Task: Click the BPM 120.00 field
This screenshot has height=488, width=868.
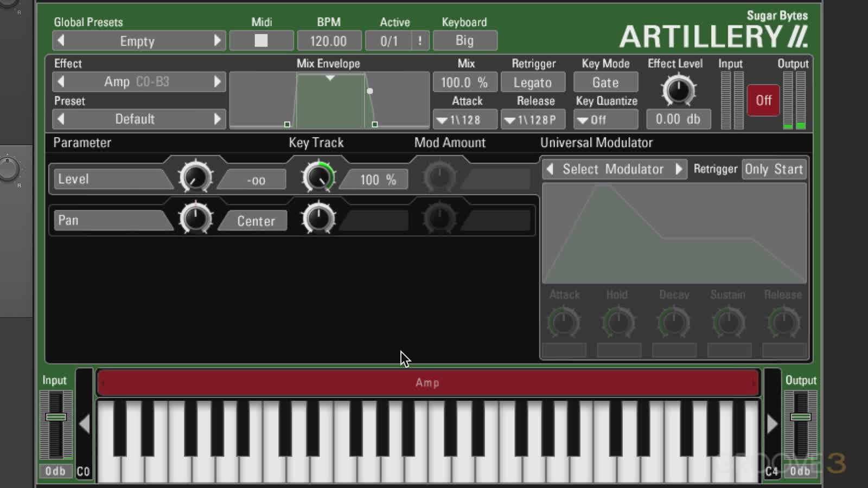Action: pos(329,41)
